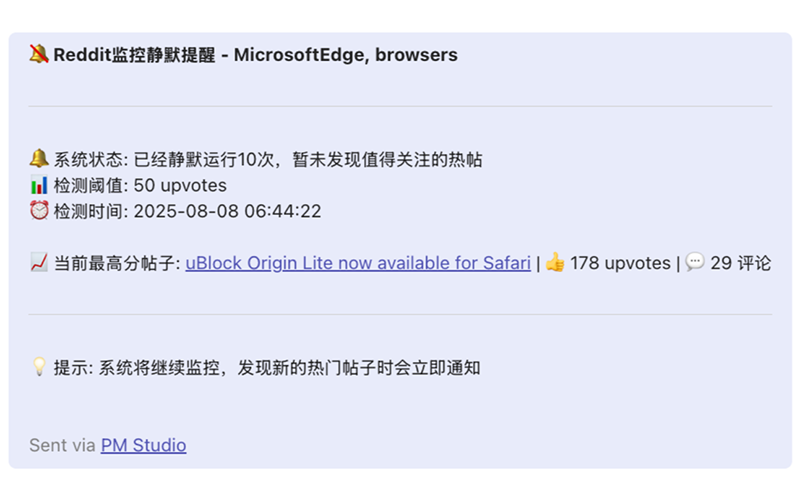Screen dimensions: 800x500
Task: Click the light bulb icon beside 提示
Action: pos(39,367)
